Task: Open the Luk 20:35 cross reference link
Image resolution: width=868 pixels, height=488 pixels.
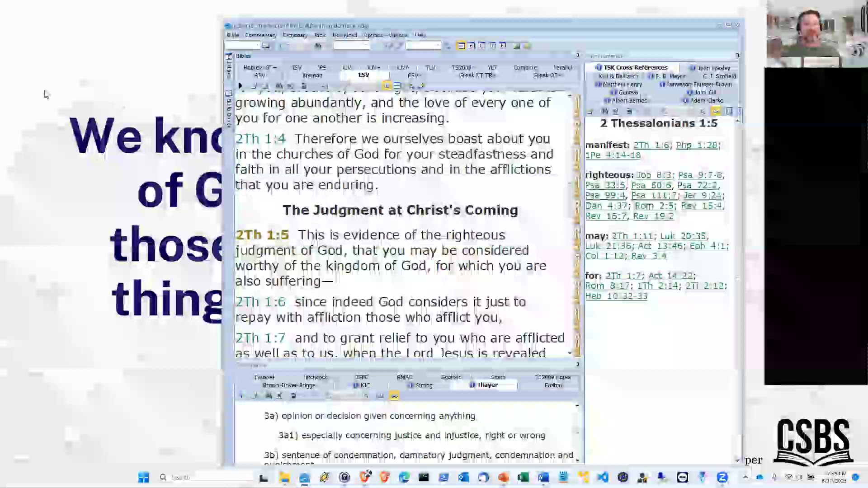Action: tap(683, 236)
